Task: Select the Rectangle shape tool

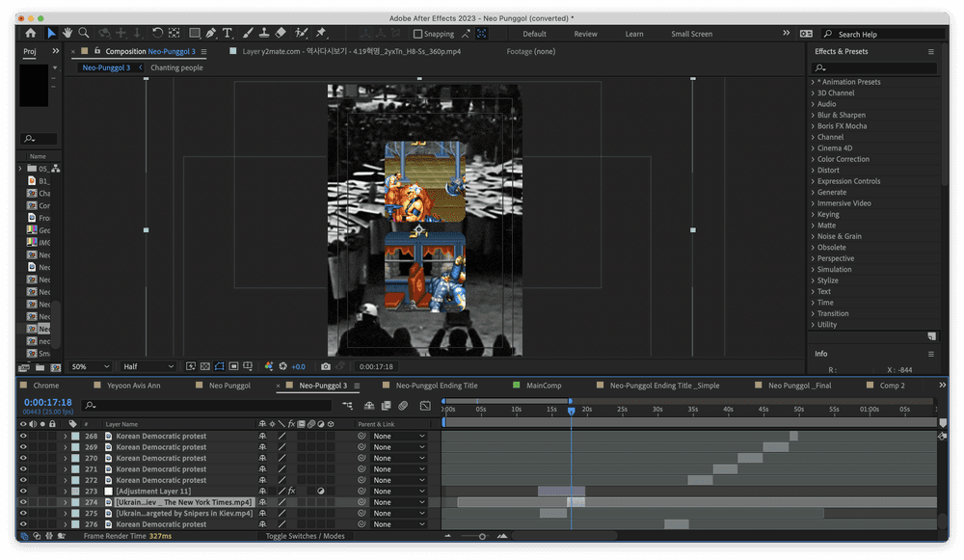Action: pos(195,33)
